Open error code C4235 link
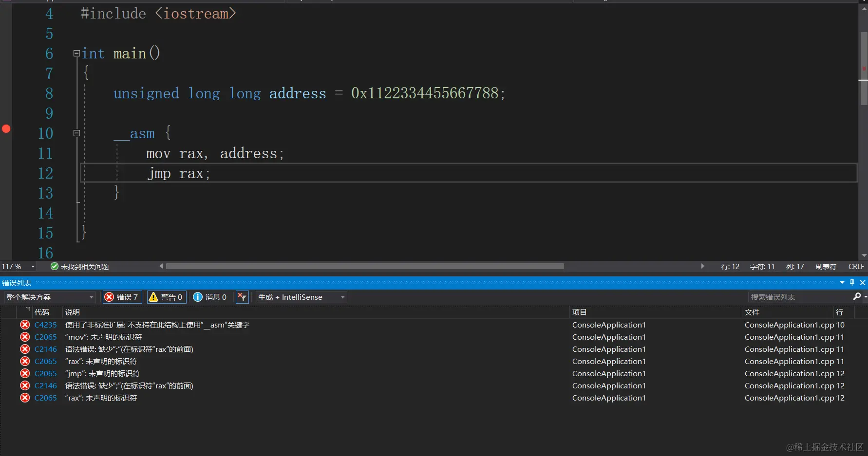The image size is (868, 456). [x=45, y=325]
